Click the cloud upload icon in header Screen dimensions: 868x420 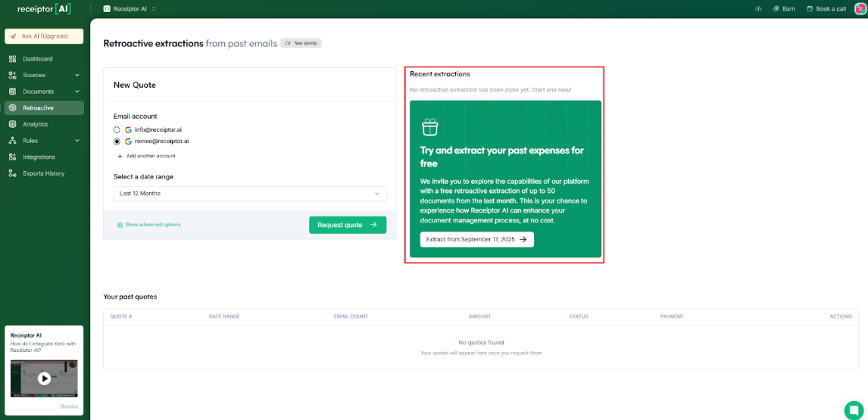(x=758, y=9)
